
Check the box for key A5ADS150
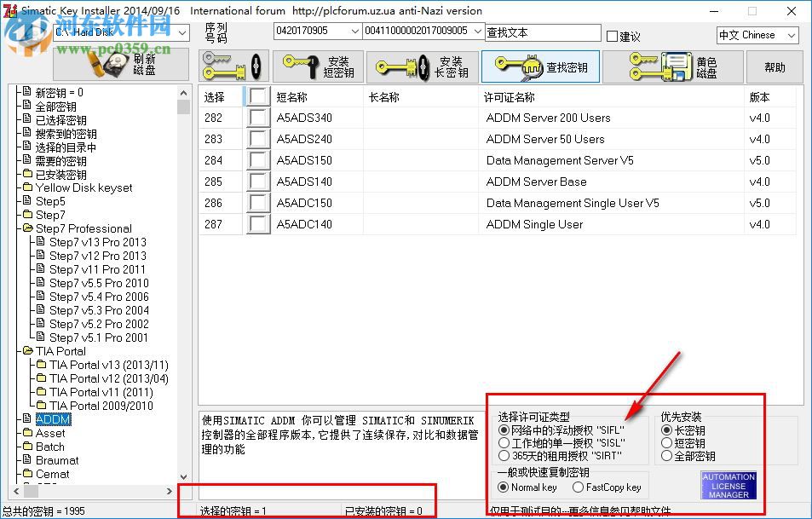coord(258,160)
